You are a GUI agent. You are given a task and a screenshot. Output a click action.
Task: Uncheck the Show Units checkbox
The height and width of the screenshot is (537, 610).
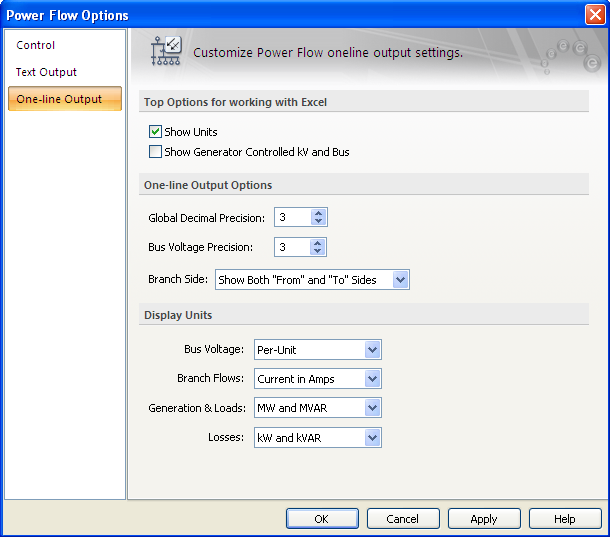coord(155,132)
